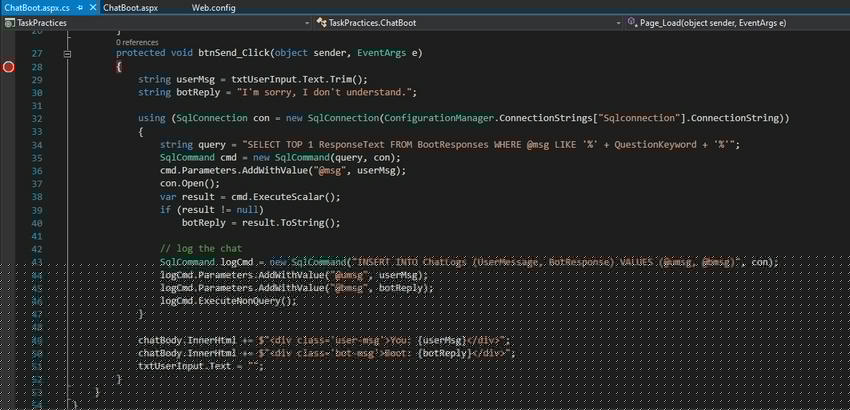850x410 pixels.
Task: Click the Page_Load method icon in navigation bar
Action: click(633, 22)
